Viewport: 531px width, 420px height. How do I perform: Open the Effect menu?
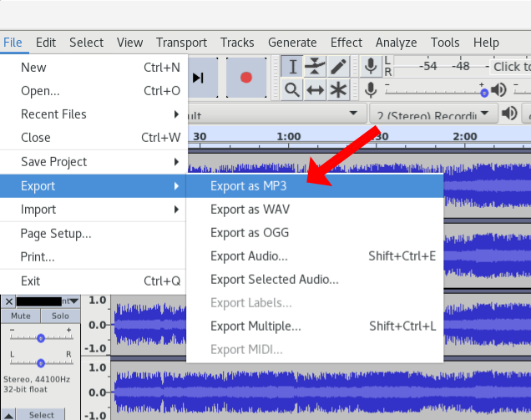point(346,43)
